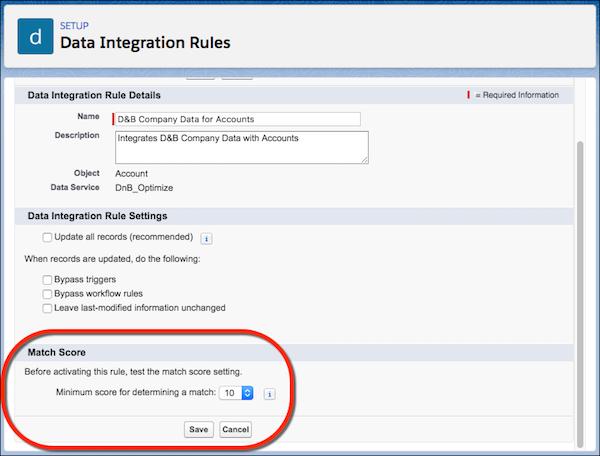Click into the Name input field
The width and height of the screenshot is (600, 456).
point(237,119)
